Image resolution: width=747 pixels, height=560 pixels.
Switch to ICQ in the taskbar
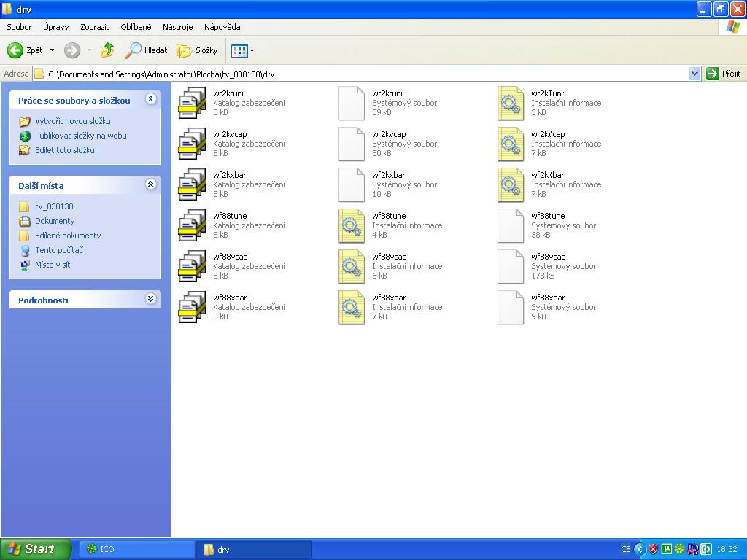(135, 549)
